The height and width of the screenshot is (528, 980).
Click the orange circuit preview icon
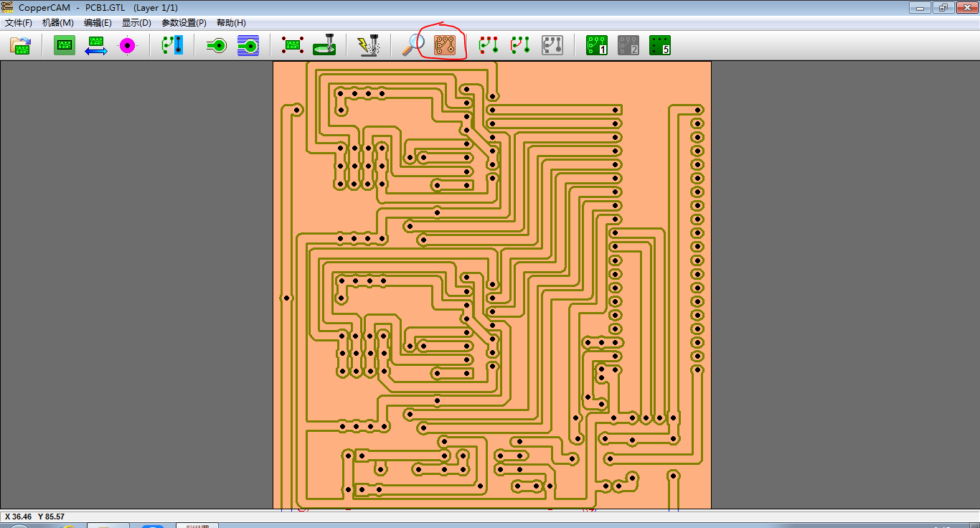(445, 46)
